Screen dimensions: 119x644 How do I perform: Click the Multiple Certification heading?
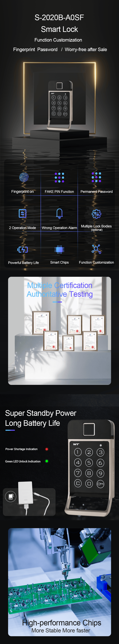[x=60, y=289]
